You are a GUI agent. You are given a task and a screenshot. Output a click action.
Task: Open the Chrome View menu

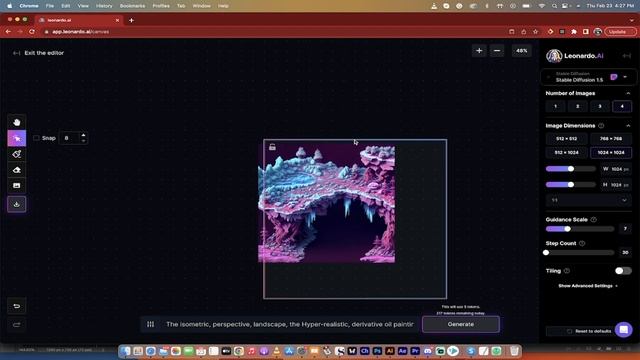[83, 6]
